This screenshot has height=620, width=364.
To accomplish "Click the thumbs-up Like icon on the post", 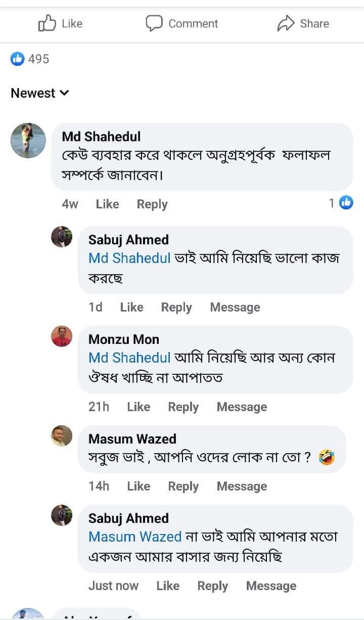I will [x=47, y=23].
